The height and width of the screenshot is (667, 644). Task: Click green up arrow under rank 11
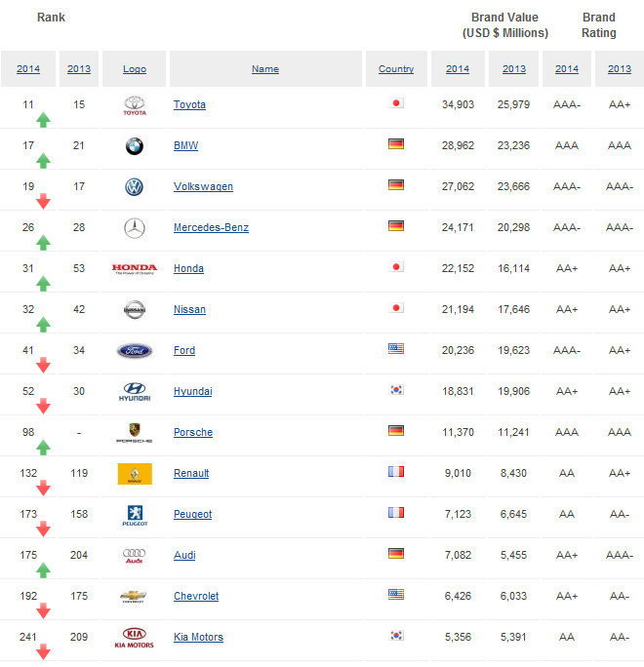coord(43,120)
